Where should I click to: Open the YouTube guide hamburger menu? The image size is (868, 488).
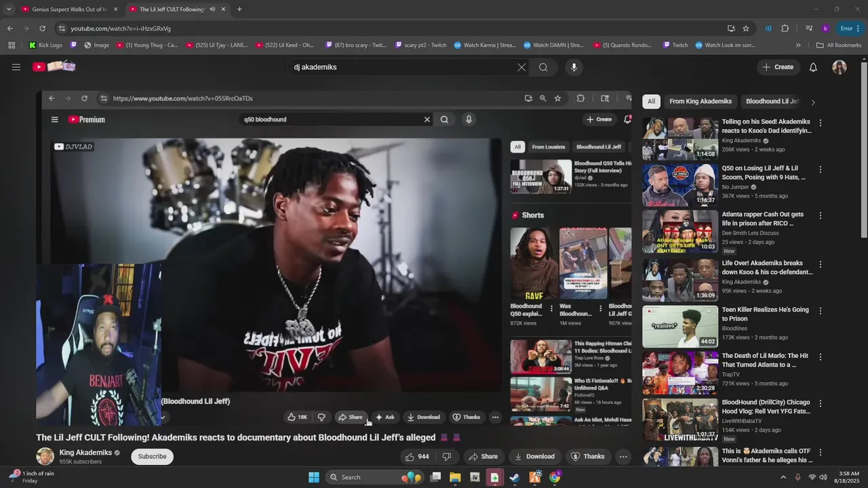16,67
